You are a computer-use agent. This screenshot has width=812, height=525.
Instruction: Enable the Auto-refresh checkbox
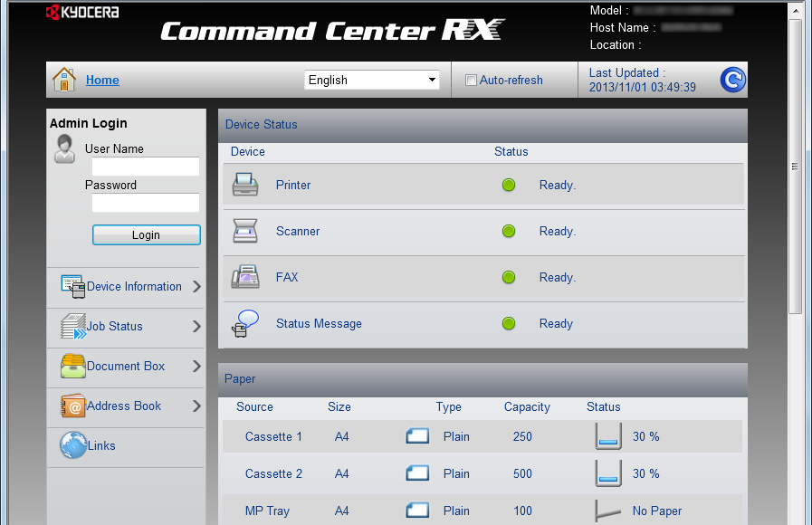471,80
